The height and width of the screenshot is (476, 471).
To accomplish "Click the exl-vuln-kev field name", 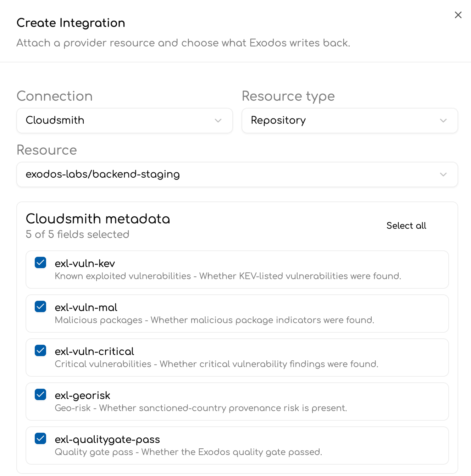I will 85,264.
